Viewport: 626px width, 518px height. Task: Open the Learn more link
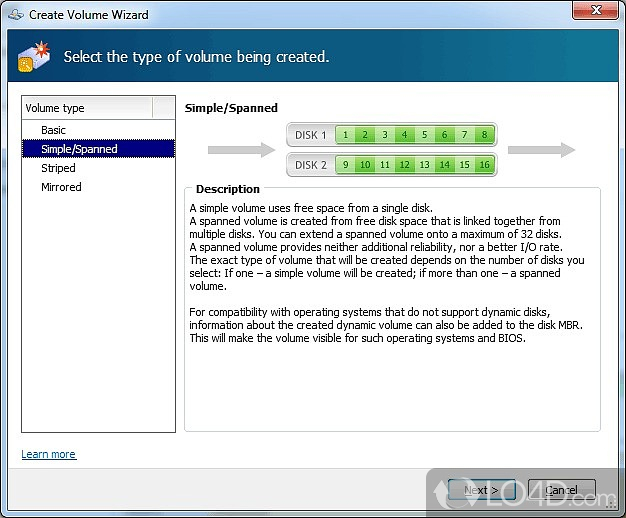pos(49,454)
